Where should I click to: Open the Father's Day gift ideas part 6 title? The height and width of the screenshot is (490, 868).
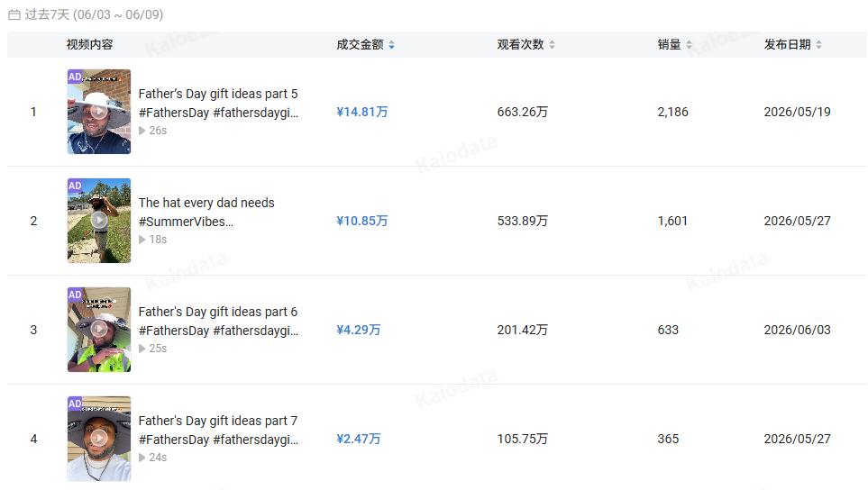tap(218, 312)
